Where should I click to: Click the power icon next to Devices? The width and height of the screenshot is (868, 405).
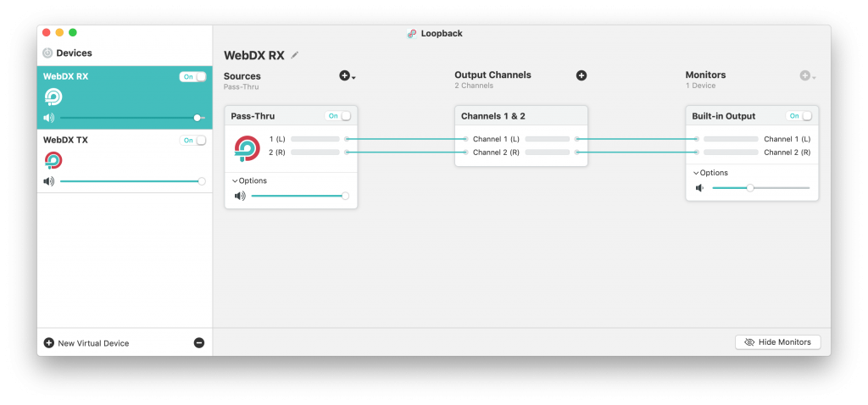(47, 53)
